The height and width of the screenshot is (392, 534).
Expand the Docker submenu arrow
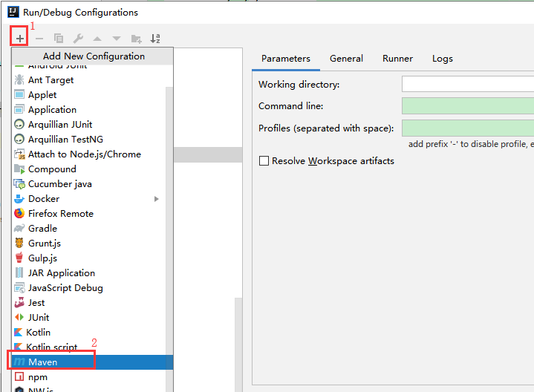[156, 199]
